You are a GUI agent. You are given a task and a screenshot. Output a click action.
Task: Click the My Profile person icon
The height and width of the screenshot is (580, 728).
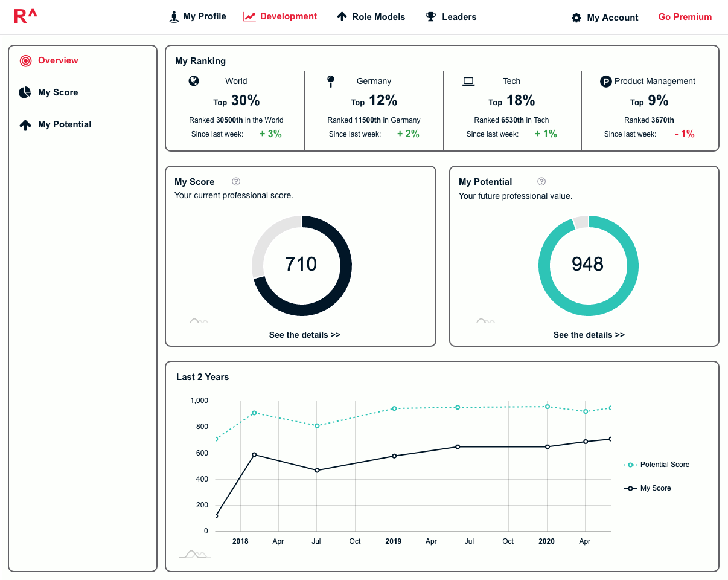click(174, 17)
